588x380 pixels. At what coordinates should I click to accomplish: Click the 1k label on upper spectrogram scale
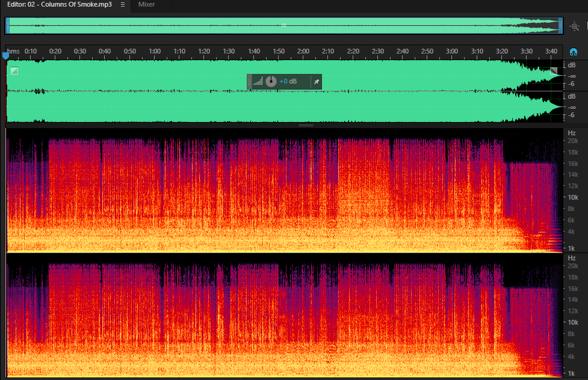coord(571,248)
